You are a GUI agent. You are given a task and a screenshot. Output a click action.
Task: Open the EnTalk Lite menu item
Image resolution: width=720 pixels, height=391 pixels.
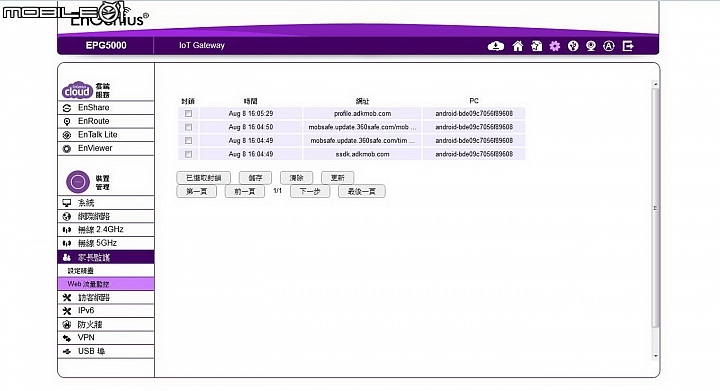click(x=106, y=135)
